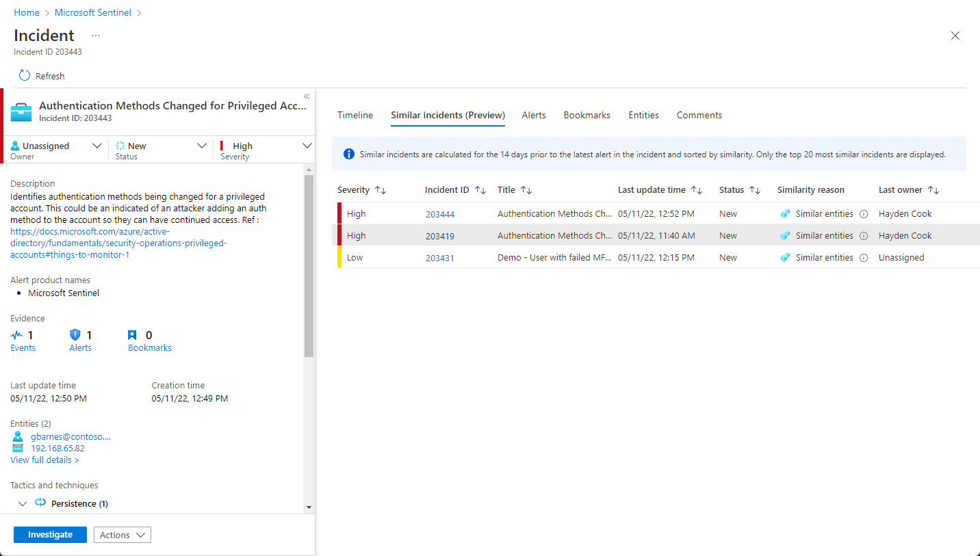Screen dimensions: 980x556
Task: Open similar incident 203431
Action: tap(440, 258)
